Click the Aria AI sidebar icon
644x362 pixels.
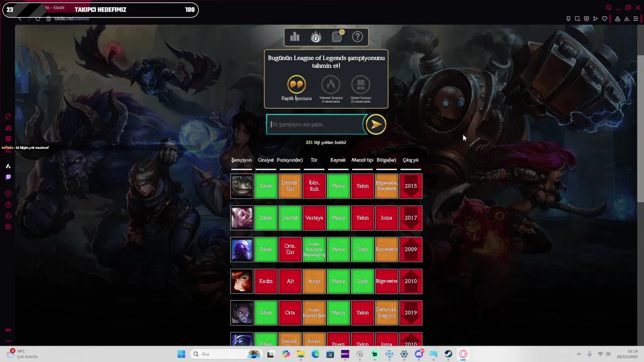click(x=8, y=166)
